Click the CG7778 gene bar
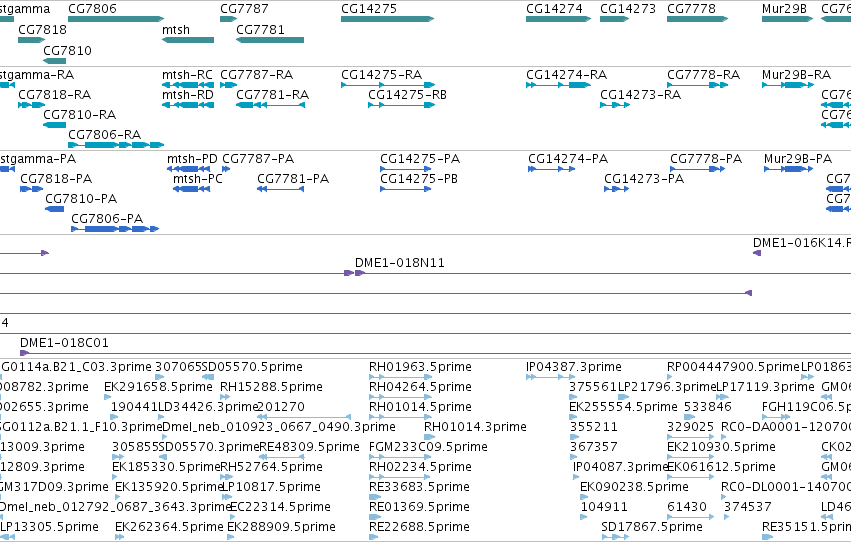The height and width of the screenshot is (542, 851). (697, 19)
